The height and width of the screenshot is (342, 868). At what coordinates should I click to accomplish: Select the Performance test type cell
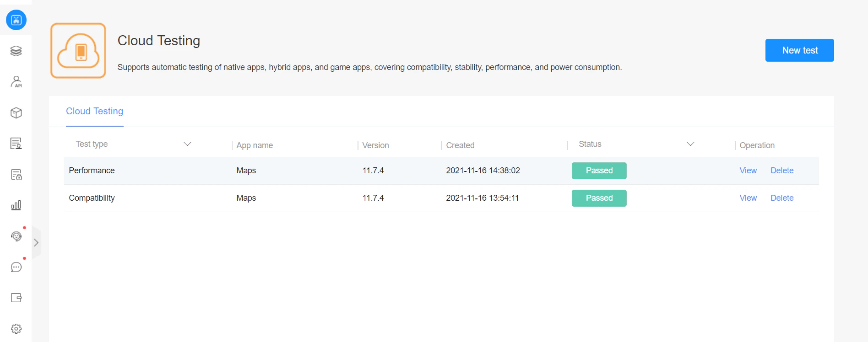(x=92, y=171)
